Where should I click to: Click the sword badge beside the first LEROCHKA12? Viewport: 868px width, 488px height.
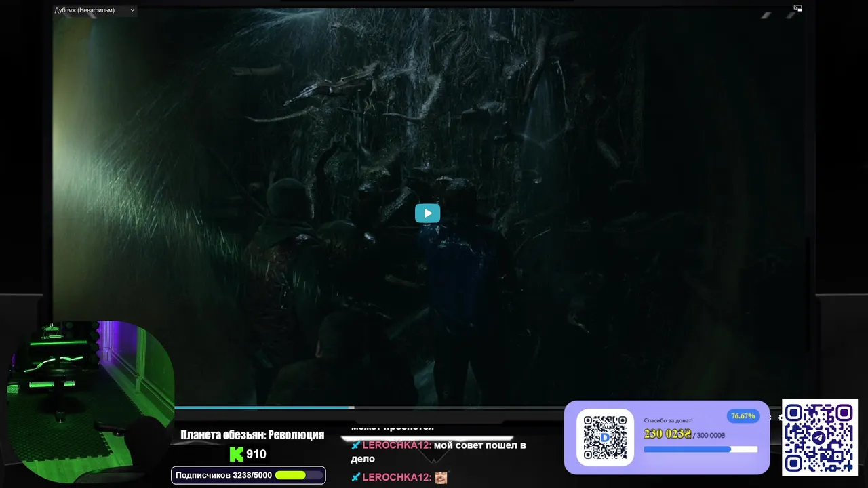click(355, 445)
